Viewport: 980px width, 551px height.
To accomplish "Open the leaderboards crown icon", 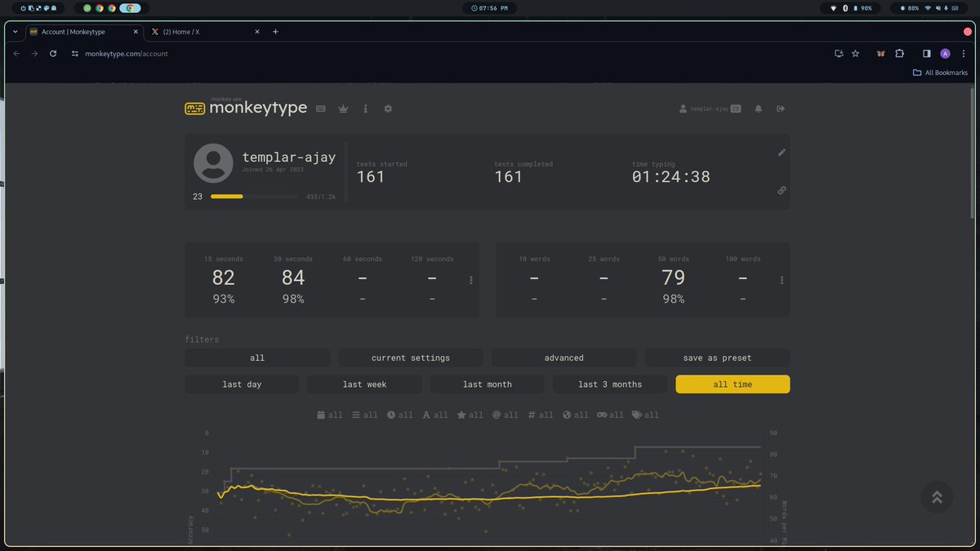I will coord(343,109).
